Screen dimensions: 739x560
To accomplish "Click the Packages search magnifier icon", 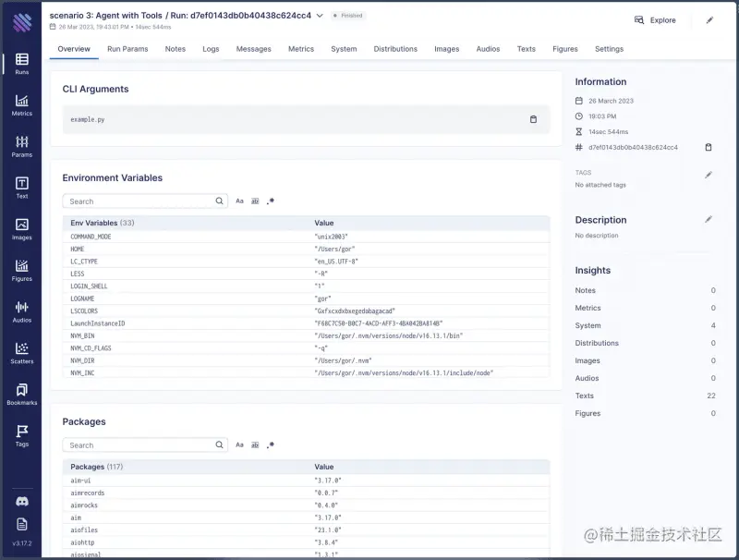I will (x=219, y=444).
